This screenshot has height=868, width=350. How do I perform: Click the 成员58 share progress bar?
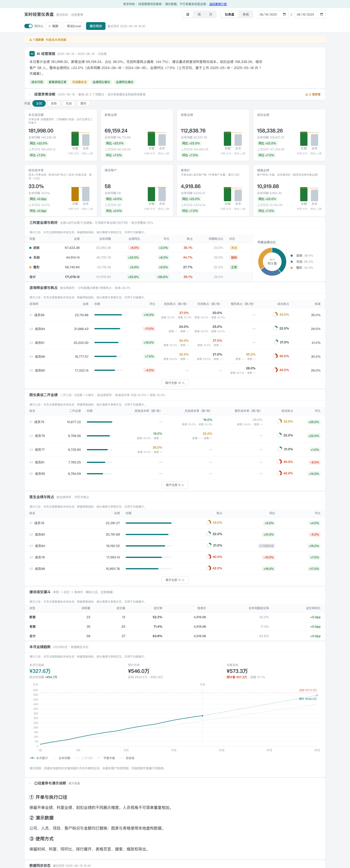pos(108,315)
